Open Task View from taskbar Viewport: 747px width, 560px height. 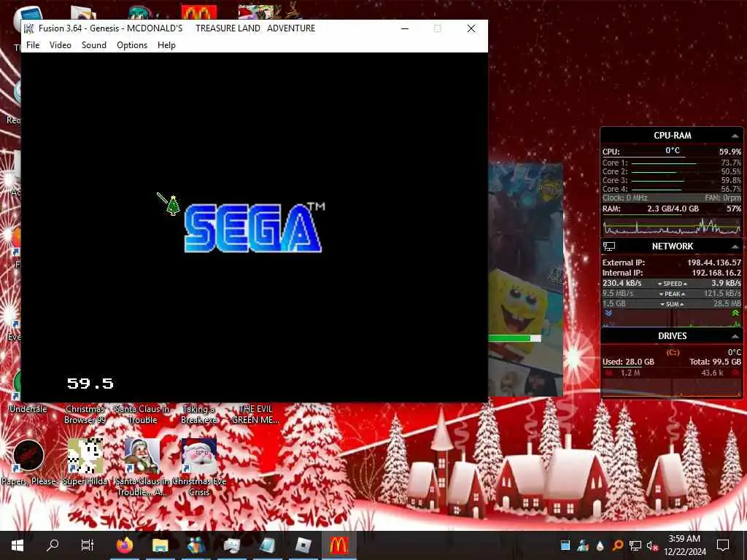coord(88,545)
